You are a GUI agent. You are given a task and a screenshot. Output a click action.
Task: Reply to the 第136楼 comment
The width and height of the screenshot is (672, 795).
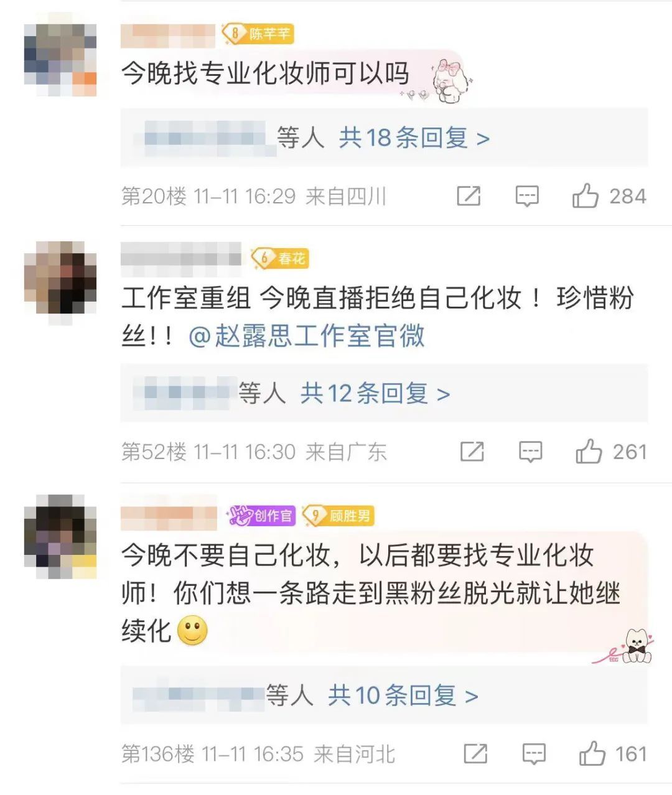click(534, 754)
